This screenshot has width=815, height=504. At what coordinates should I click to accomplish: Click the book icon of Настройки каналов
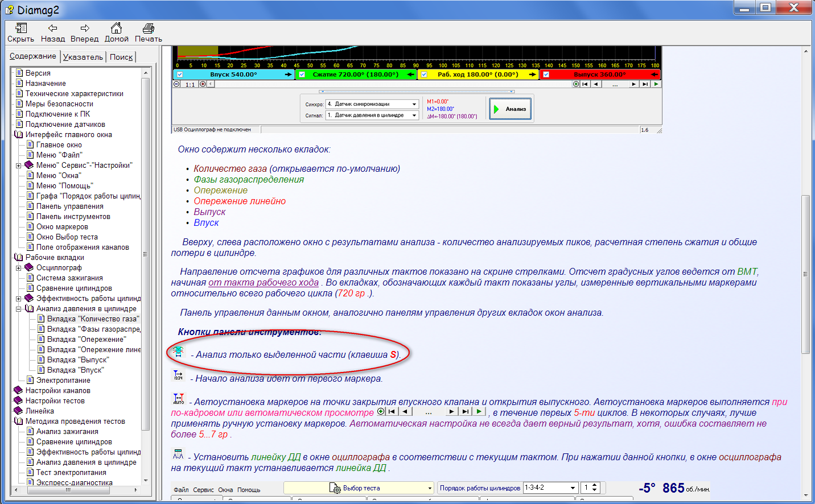18,390
